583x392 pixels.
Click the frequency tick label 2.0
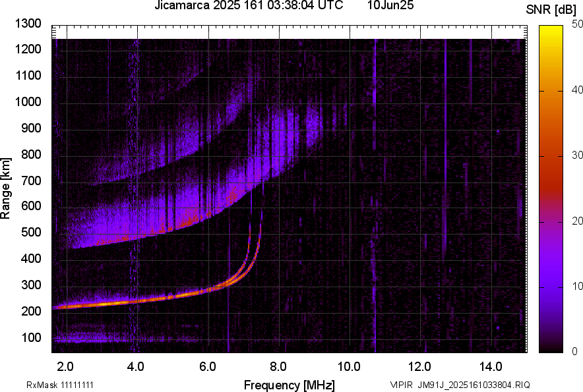pos(65,367)
